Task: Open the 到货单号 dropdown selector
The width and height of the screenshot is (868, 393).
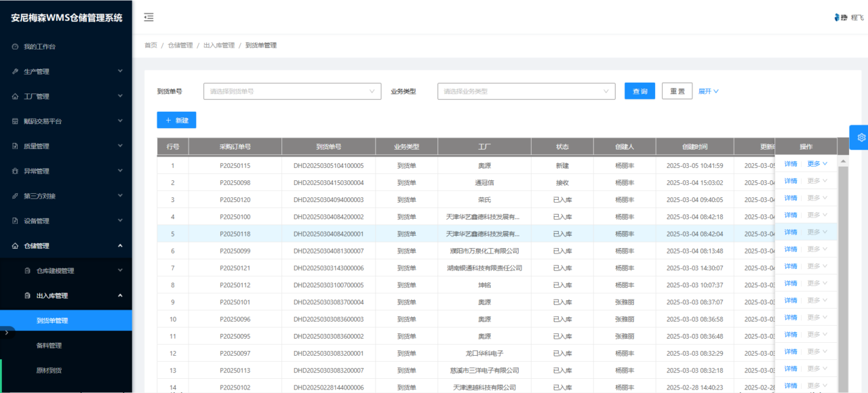Action: pos(292,91)
